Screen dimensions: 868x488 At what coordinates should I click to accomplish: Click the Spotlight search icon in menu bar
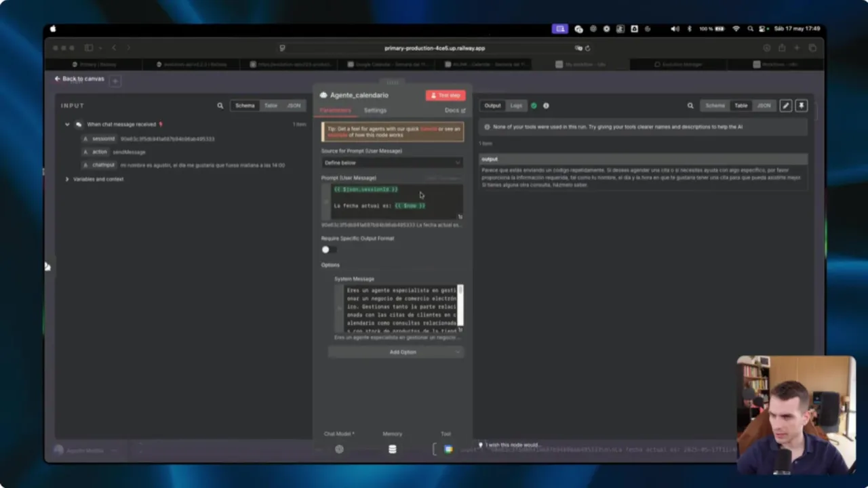pyautogui.click(x=750, y=29)
